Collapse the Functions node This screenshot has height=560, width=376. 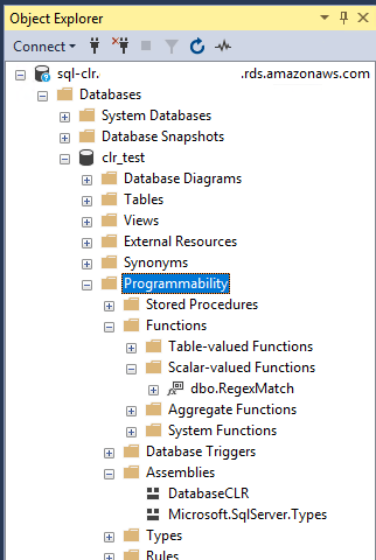point(109,327)
